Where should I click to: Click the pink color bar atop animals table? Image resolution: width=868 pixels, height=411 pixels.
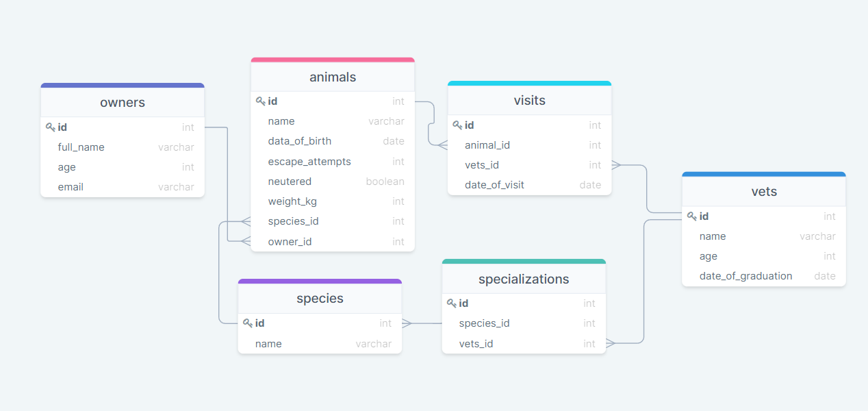(333, 60)
